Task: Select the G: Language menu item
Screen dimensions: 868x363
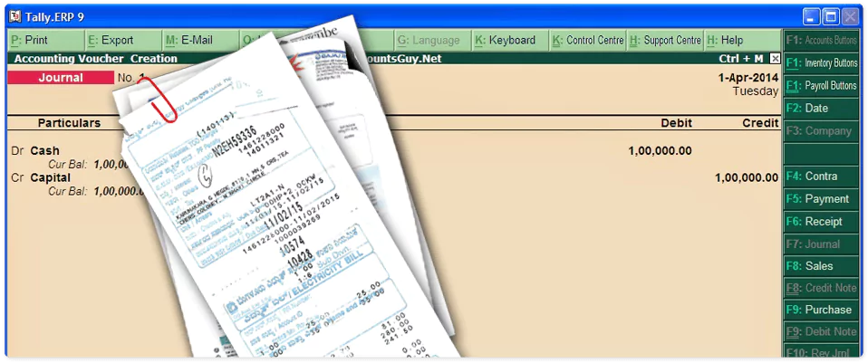Action: [x=432, y=41]
